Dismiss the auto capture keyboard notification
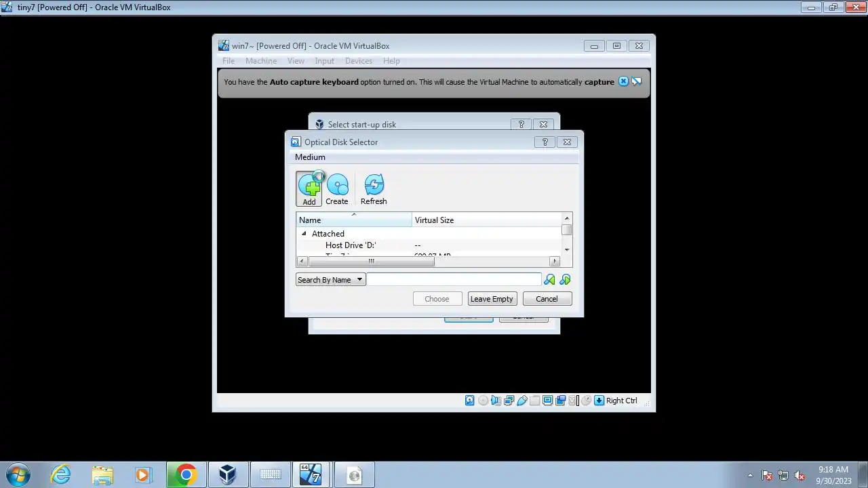Viewport: 868px width, 488px height. tap(623, 81)
